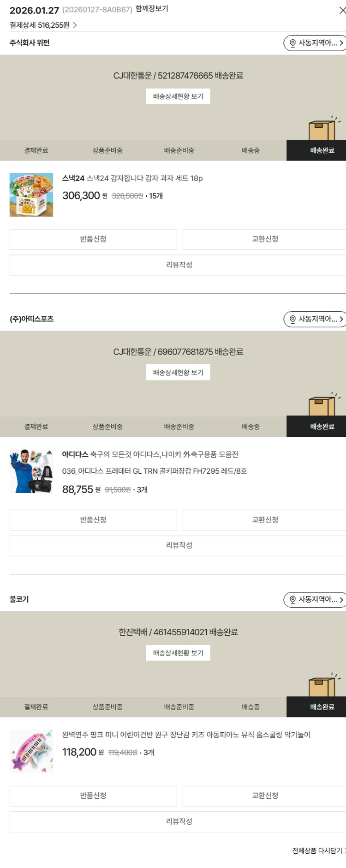Click 함께장보기 link beside order number
The height and width of the screenshot is (868, 346).
(x=151, y=9)
